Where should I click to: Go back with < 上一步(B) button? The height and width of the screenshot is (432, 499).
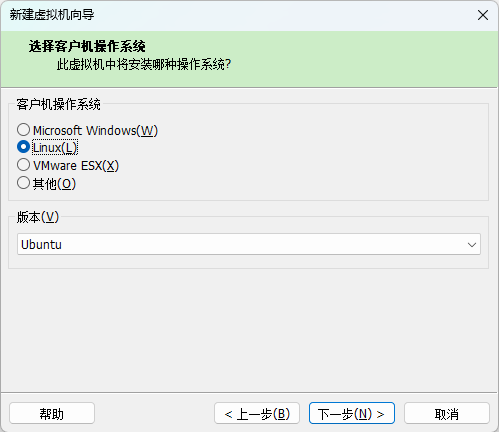257,414
